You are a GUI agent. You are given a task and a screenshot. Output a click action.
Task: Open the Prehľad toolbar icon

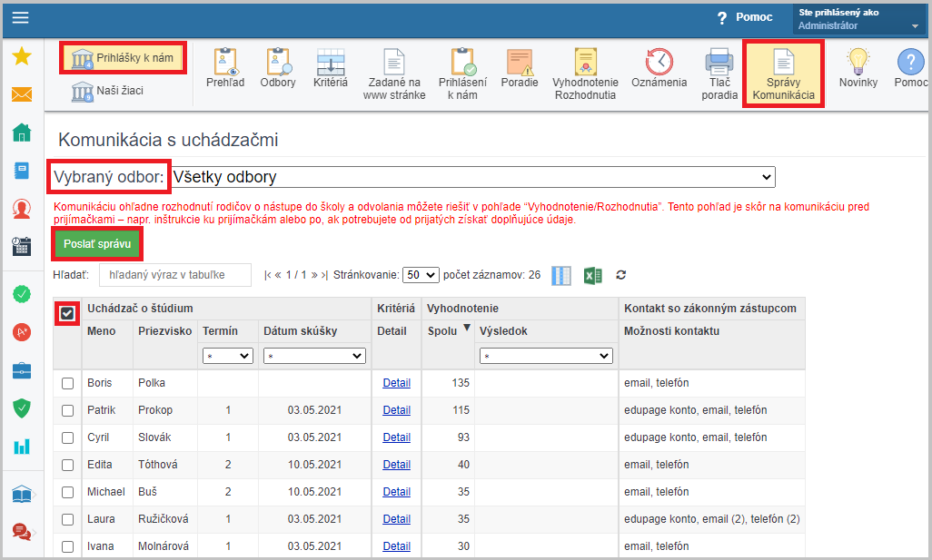click(x=225, y=68)
